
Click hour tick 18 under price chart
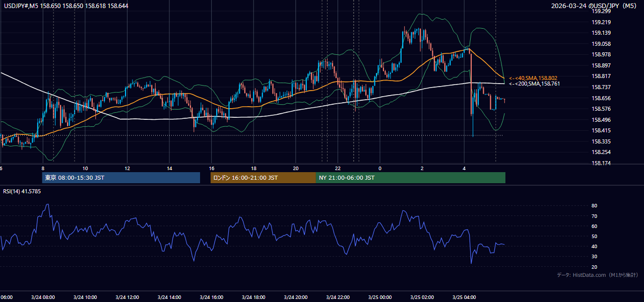point(254,168)
